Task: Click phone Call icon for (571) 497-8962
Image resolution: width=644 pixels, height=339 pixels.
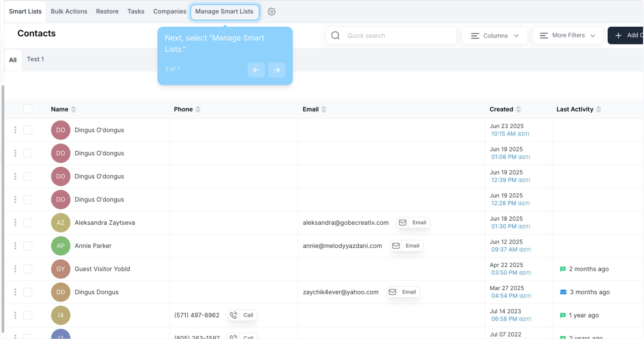Action: [x=234, y=315]
